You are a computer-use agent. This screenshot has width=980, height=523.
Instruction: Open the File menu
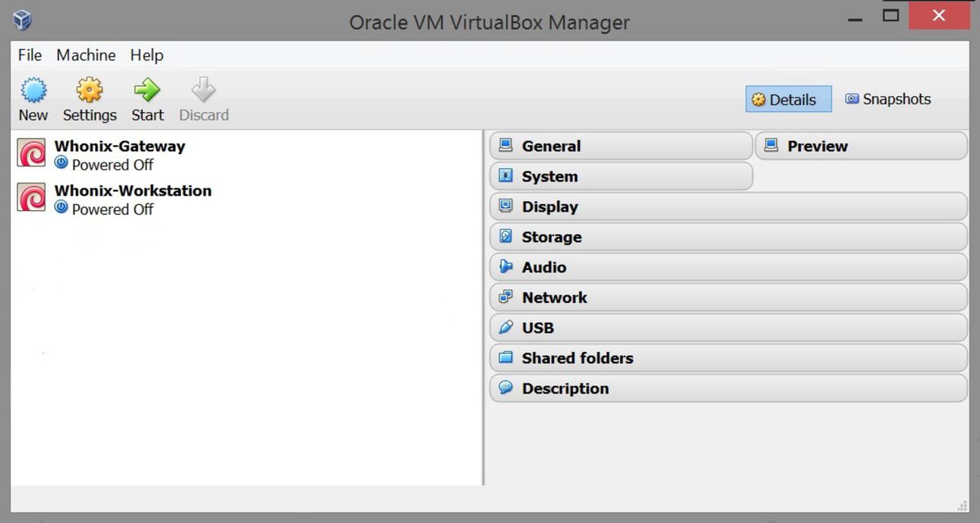[x=30, y=55]
